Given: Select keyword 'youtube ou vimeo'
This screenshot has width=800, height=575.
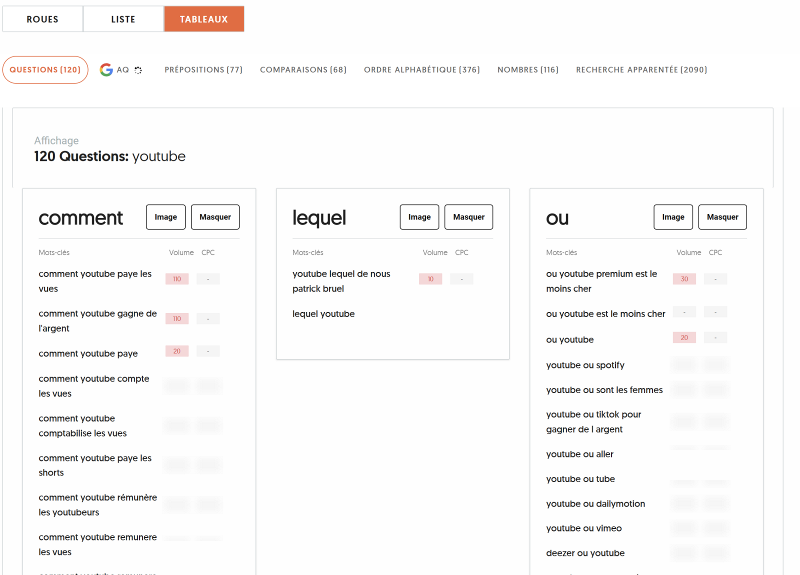Looking at the screenshot, I should pyautogui.click(x=584, y=529).
